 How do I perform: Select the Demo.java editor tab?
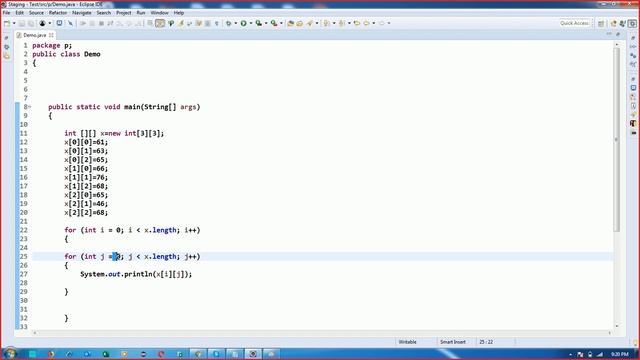coord(34,35)
